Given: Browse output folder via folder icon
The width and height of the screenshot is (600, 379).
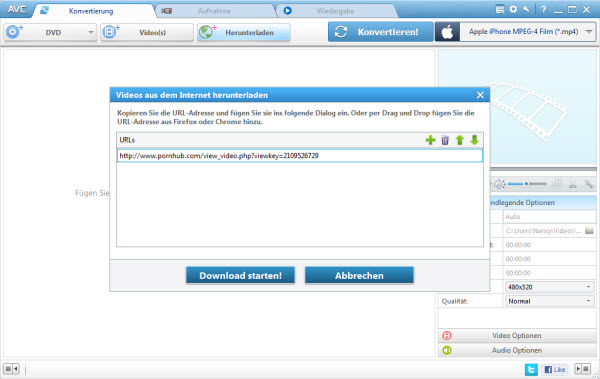Looking at the screenshot, I should coord(589,230).
